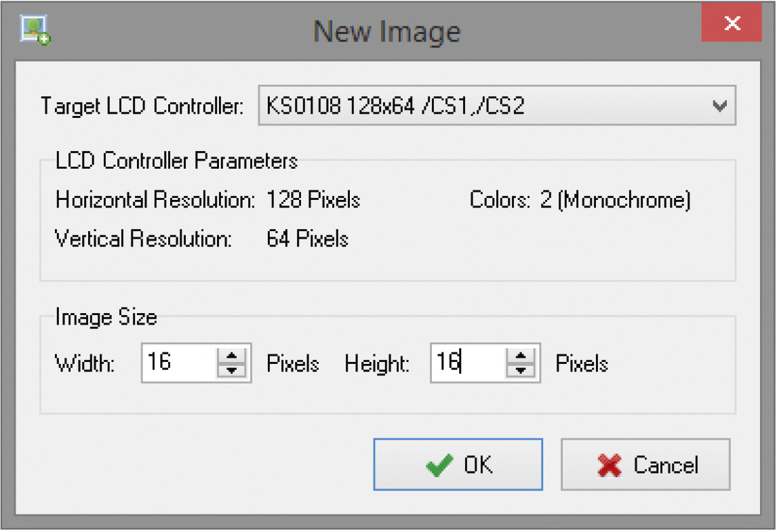Decrease Width with the down arrow

point(232,370)
